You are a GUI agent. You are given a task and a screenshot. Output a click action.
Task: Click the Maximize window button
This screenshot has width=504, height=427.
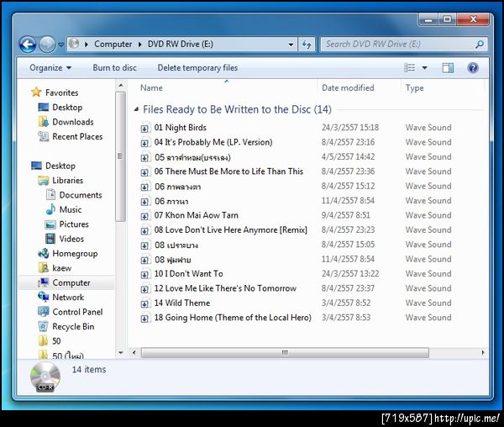tap(447, 19)
